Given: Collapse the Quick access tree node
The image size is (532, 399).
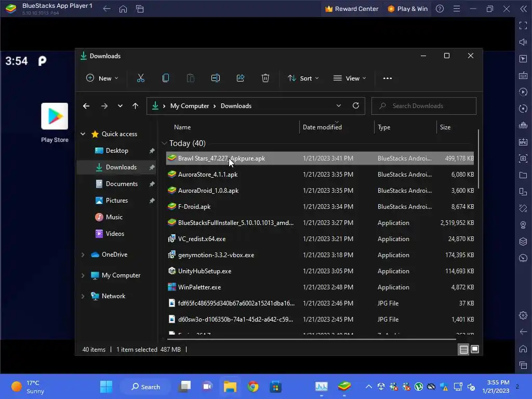Looking at the screenshot, I should click(83, 134).
